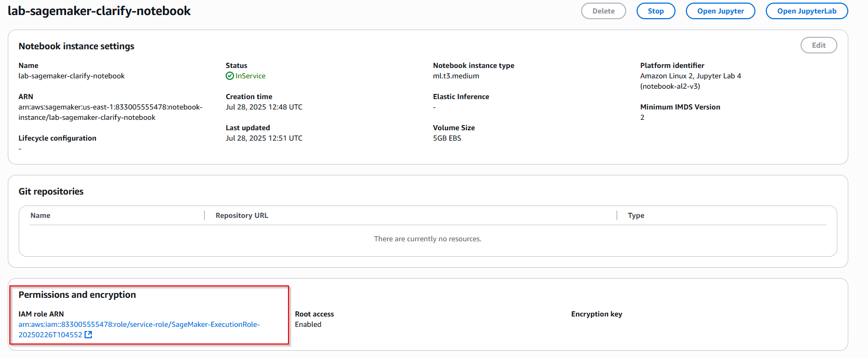Select the Minimum IMDS Version value 2
Image resolution: width=868 pixels, height=358 pixels.
click(642, 117)
